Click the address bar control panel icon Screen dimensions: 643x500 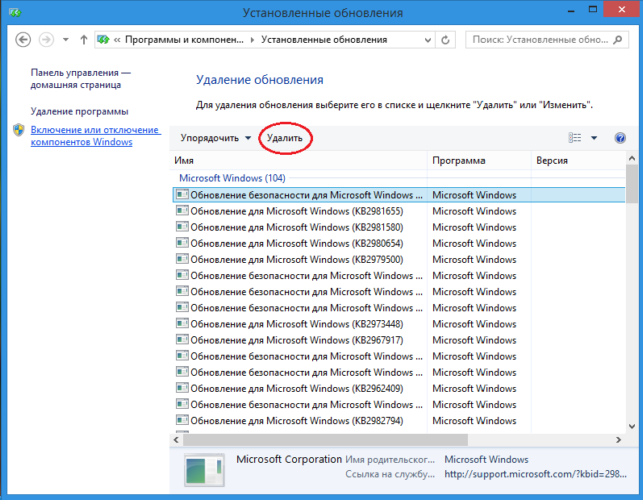(x=103, y=40)
